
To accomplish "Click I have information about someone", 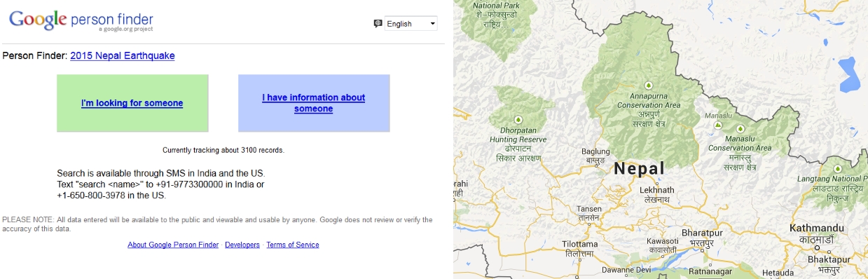I will coord(314,103).
